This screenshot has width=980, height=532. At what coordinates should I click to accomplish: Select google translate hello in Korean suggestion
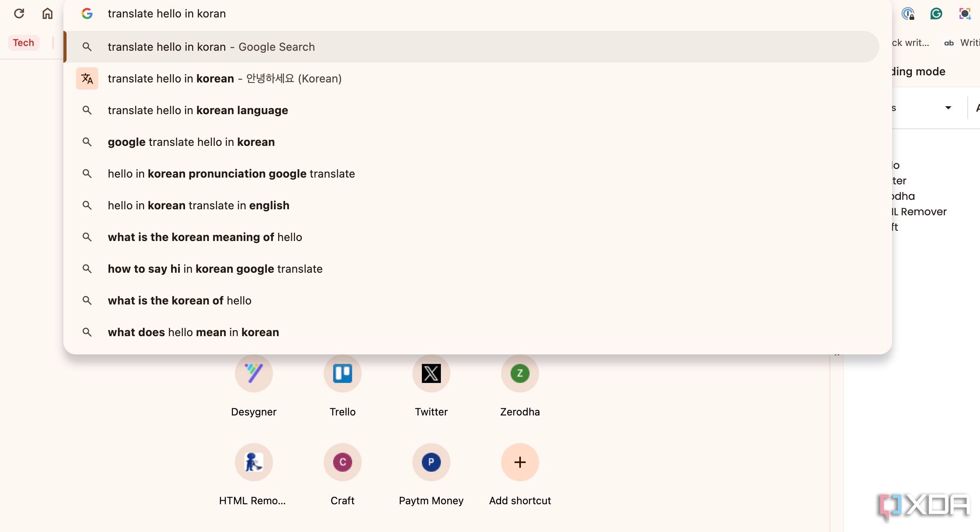point(191,142)
